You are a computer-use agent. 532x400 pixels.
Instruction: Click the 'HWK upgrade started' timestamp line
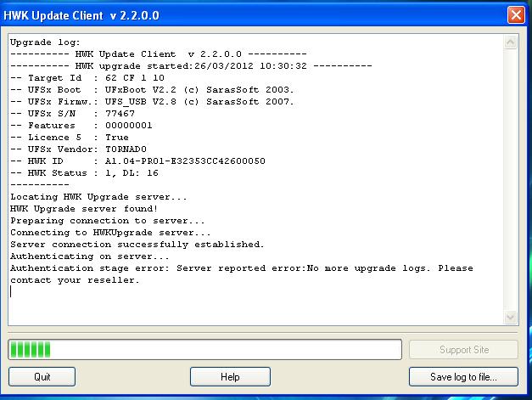click(x=191, y=66)
